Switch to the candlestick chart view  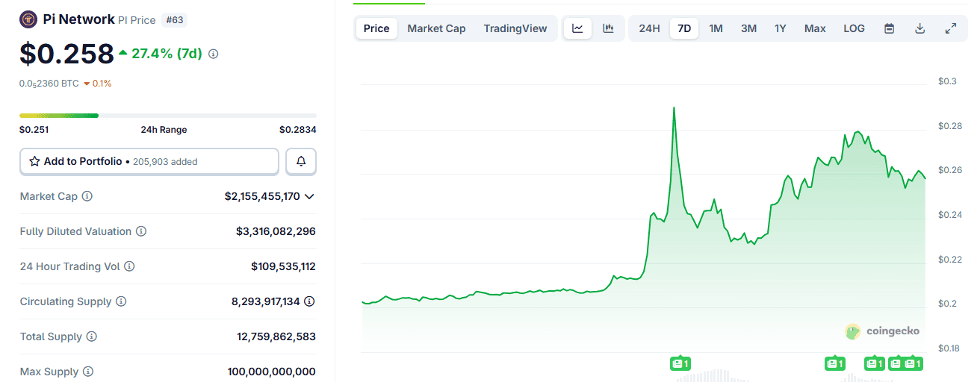608,28
